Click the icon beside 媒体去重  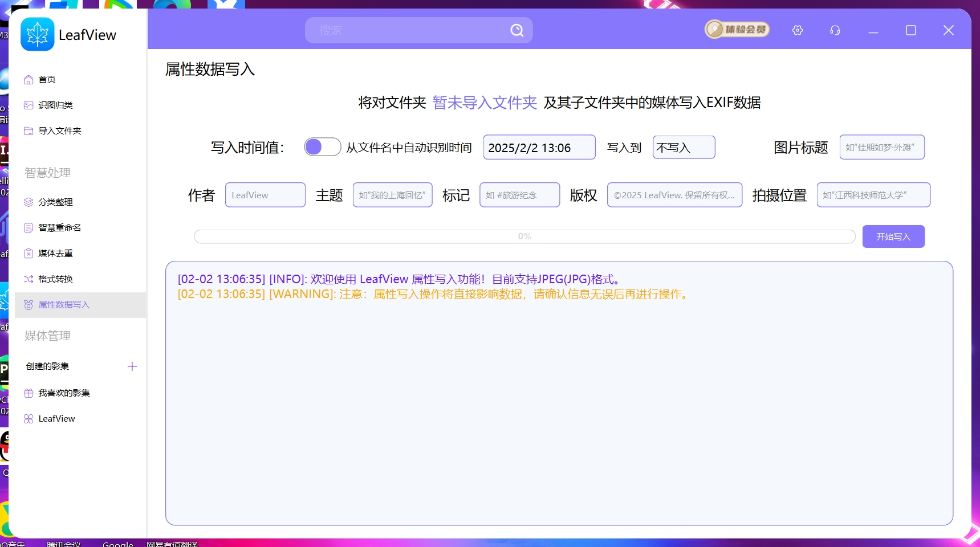(x=29, y=254)
